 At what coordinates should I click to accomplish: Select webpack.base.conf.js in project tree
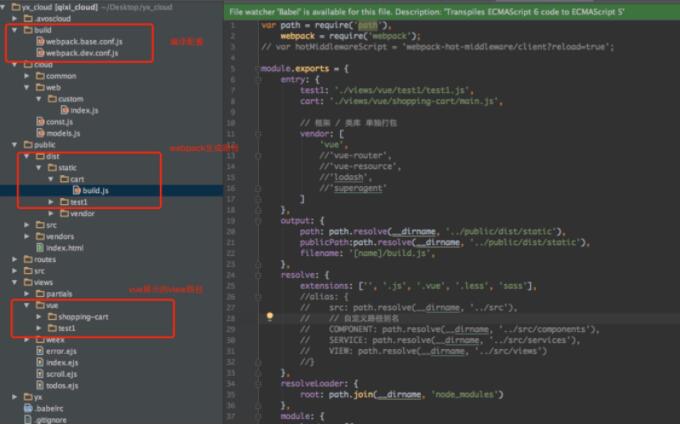84,42
